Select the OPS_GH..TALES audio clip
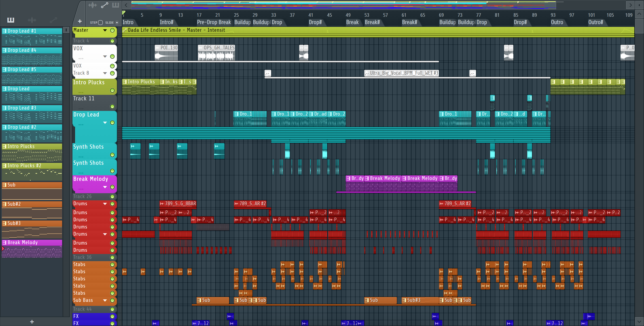The height and width of the screenshot is (326, 644). (x=216, y=53)
